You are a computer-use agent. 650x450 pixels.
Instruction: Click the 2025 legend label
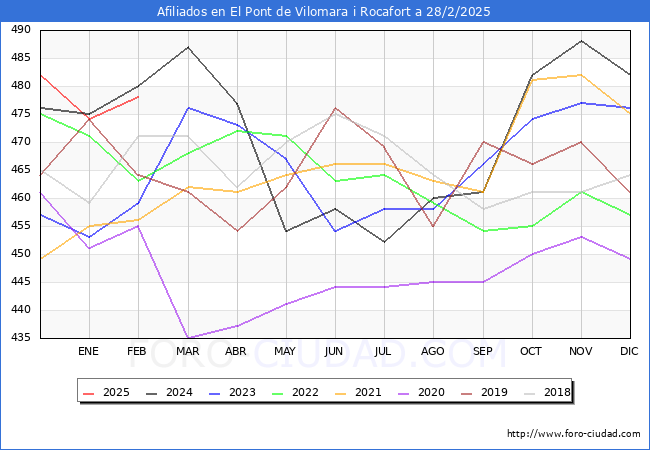tap(116, 392)
